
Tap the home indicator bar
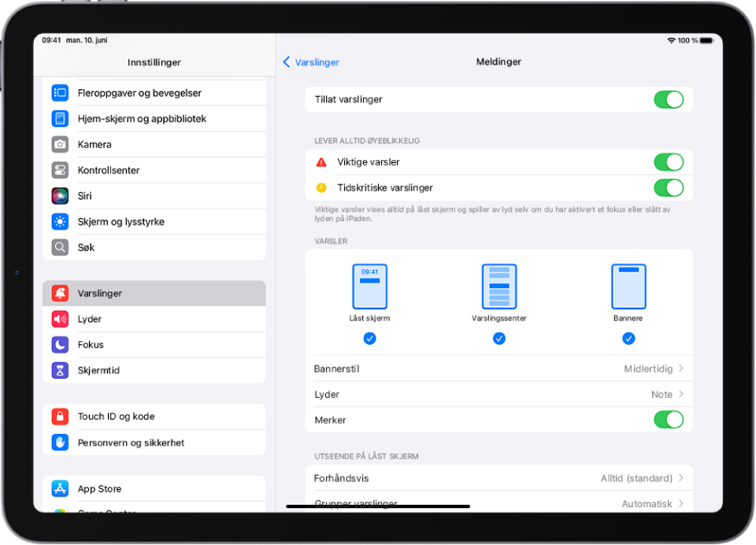pos(378,506)
